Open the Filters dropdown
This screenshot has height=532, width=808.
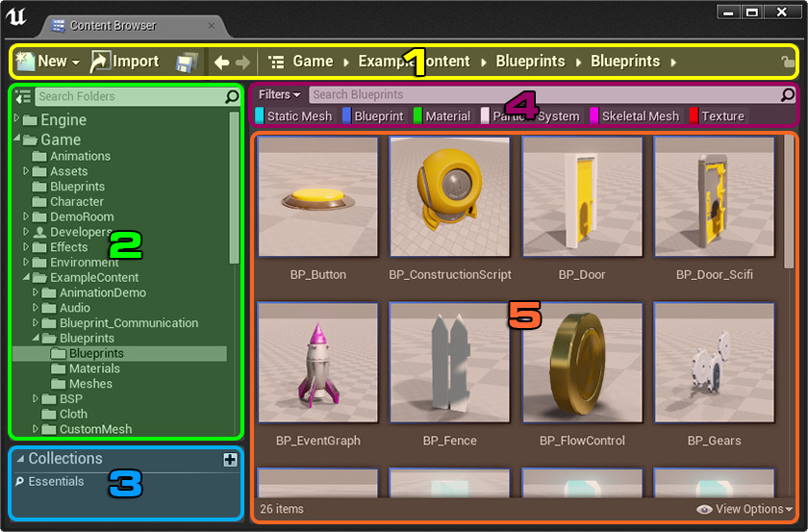(279, 94)
